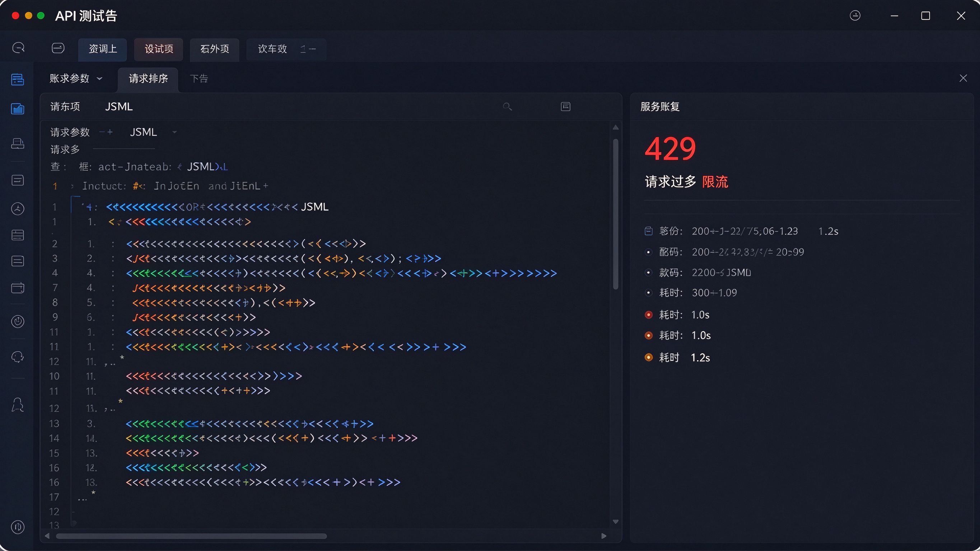Open the 下告 tab
Screen dimensions: 980x551
point(199,79)
